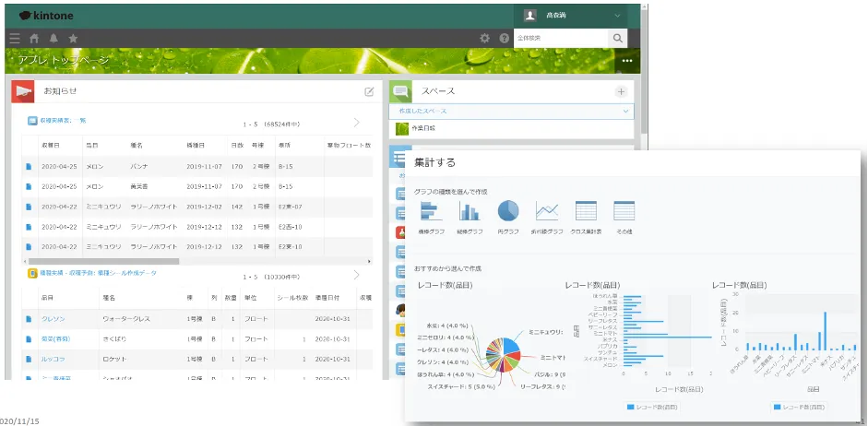
Task: Click the horizontal scrollbar under the 収穫実績表 table
Action: pyautogui.click(x=103, y=261)
